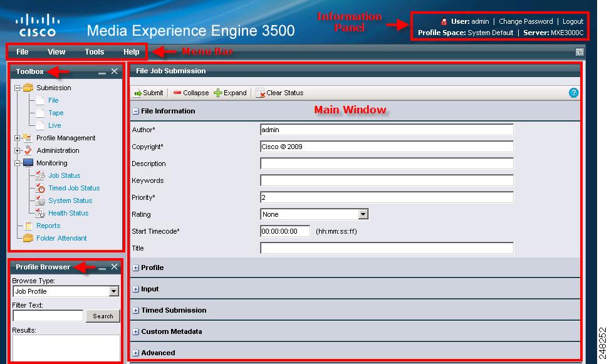Open System Status in Toolbox
The width and height of the screenshot is (609, 364).
70,200
